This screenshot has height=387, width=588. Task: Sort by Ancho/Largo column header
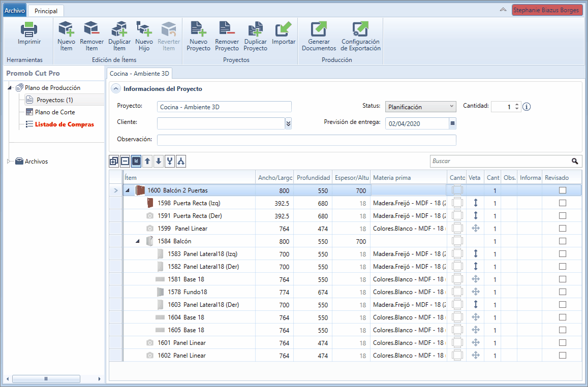tap(274, 178)
